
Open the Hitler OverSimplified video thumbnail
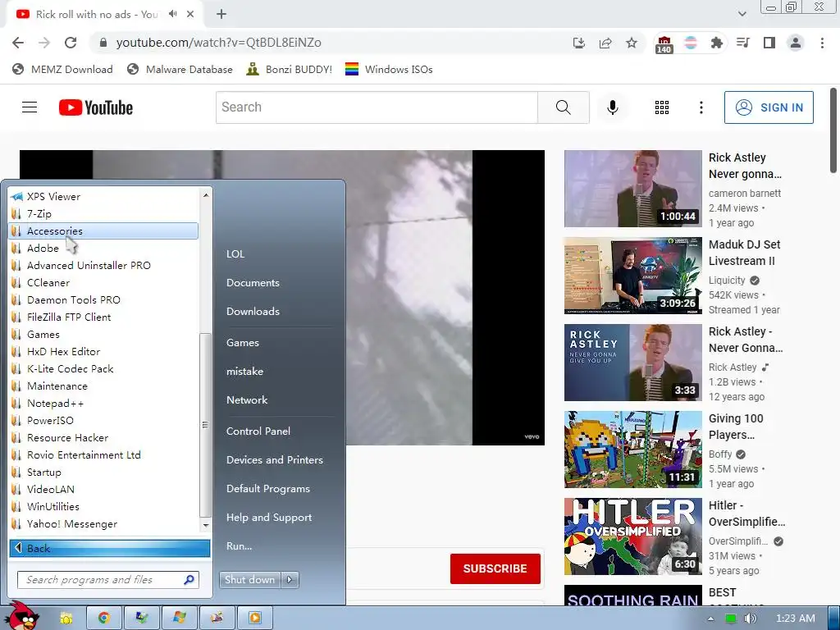click(x=632, y=536)
